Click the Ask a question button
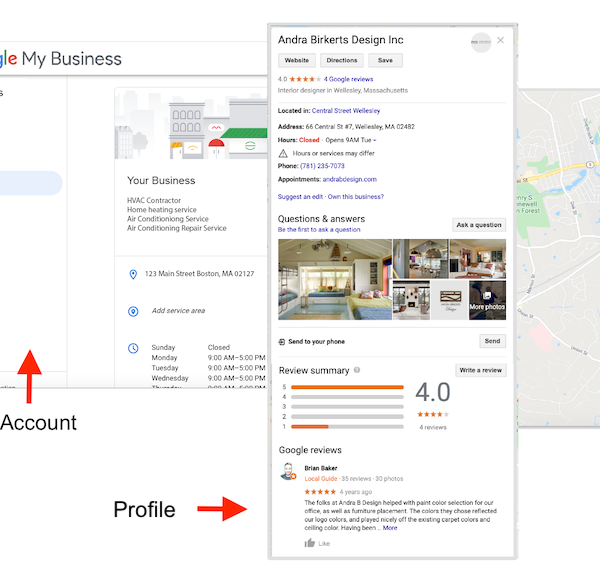This screenshot has height=575, width=600. point(479,225)
